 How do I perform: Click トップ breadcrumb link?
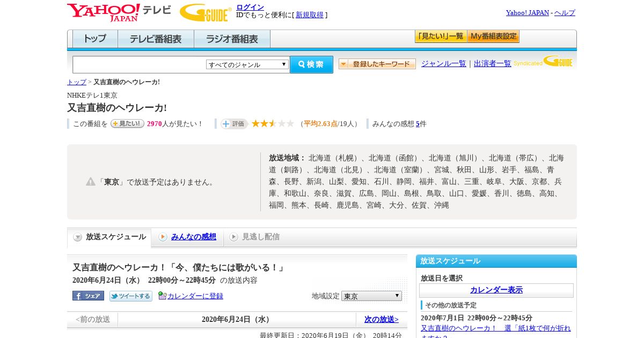(x=77, y=82)
